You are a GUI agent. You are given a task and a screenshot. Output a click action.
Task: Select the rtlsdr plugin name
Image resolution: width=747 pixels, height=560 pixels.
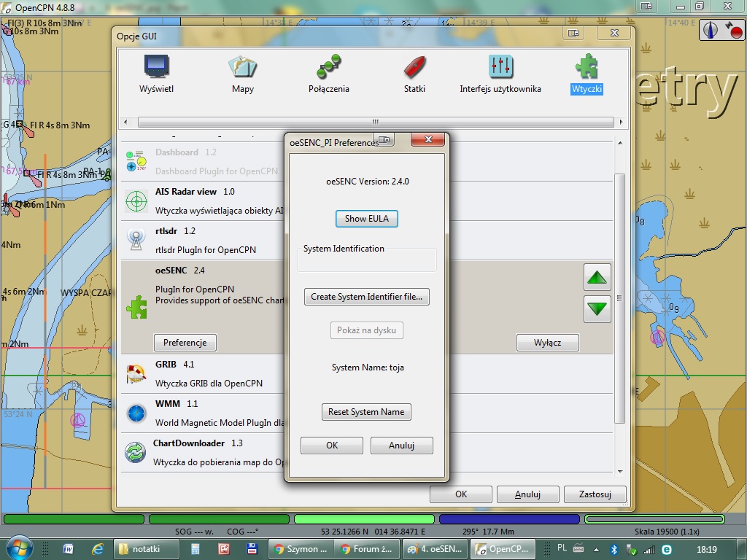tap(166, 231)
